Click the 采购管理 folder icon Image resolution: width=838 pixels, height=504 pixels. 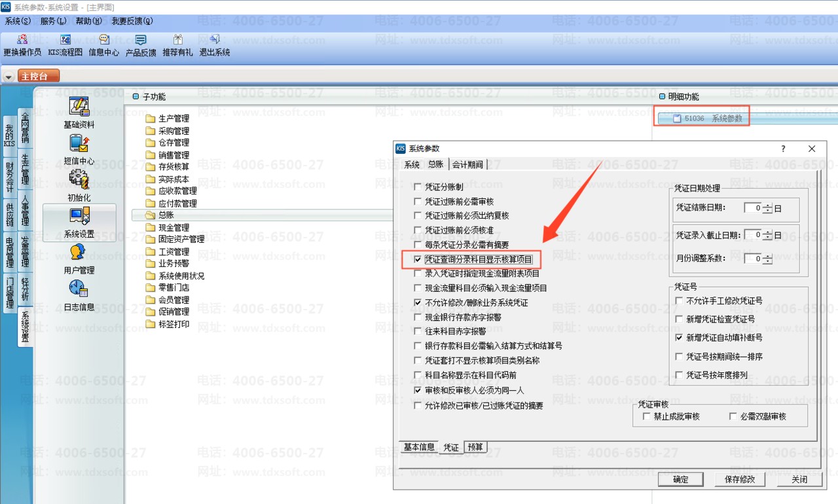(x=151, y=131)
